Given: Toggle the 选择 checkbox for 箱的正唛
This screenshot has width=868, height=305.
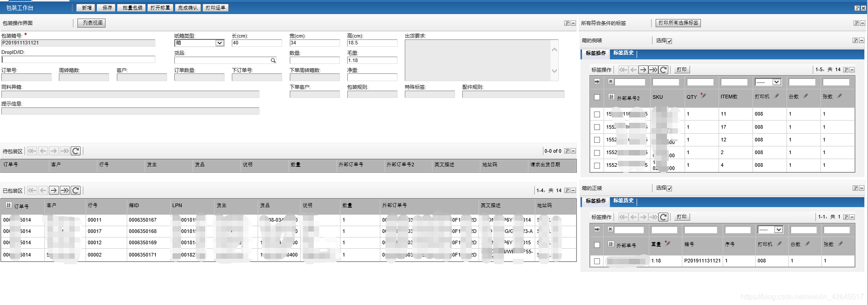Looking at the screenshot, I should tap(669, 189).
